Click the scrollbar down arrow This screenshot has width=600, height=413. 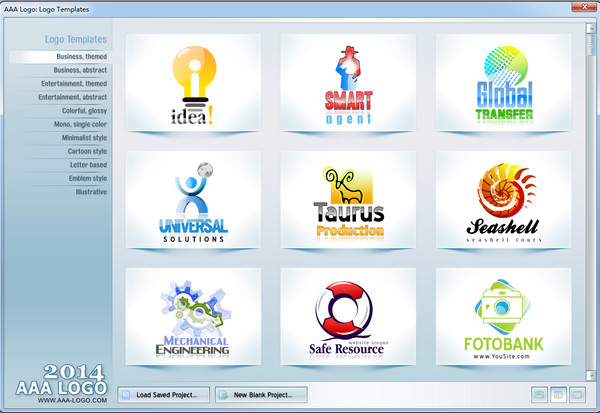click(592, 376)
